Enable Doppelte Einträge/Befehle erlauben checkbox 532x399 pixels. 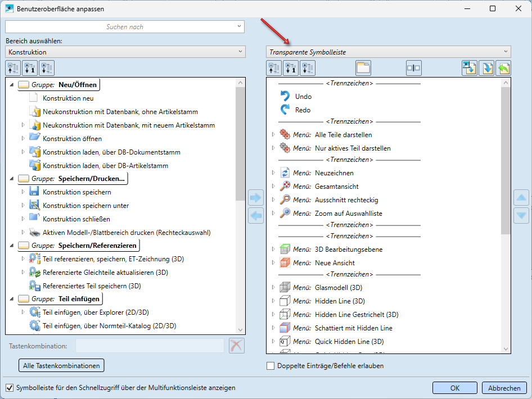pos(270,366)
